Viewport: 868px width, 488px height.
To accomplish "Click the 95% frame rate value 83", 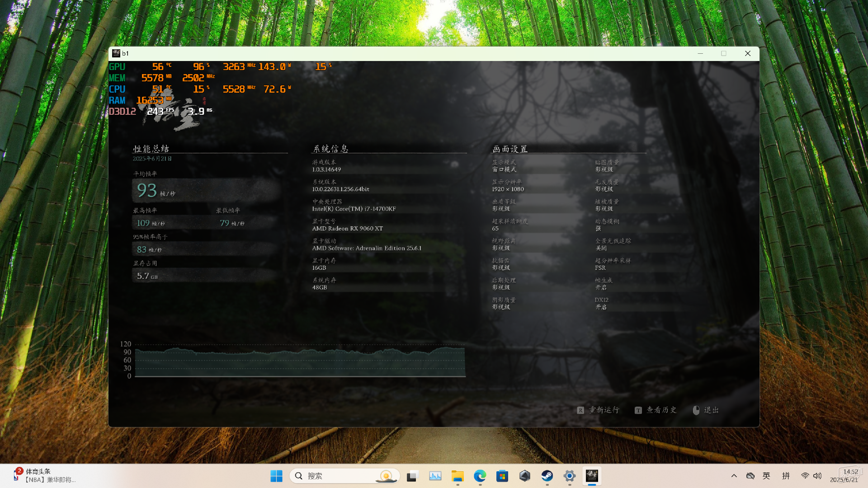I will (x=142, y=249).
